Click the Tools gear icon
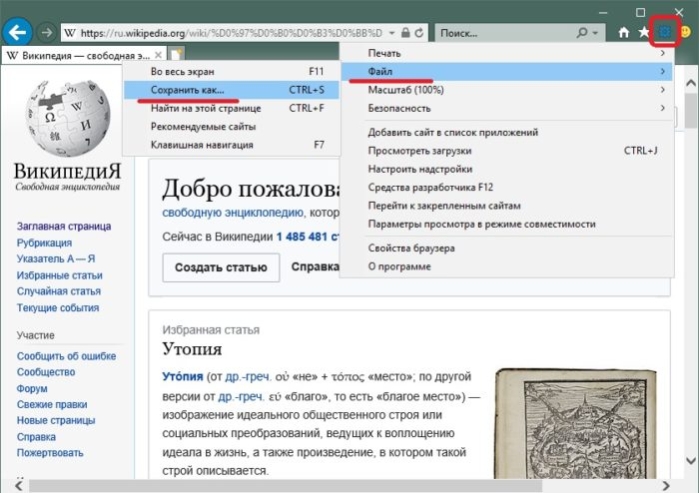This screenshot has width=699, height=493. [665, 32]
